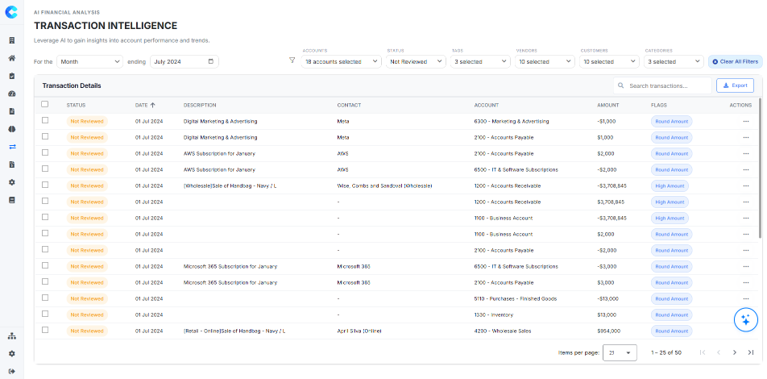Open the Accounts dropdown showing 18 accounts selected
767x379 pixels.
(341, 62)
